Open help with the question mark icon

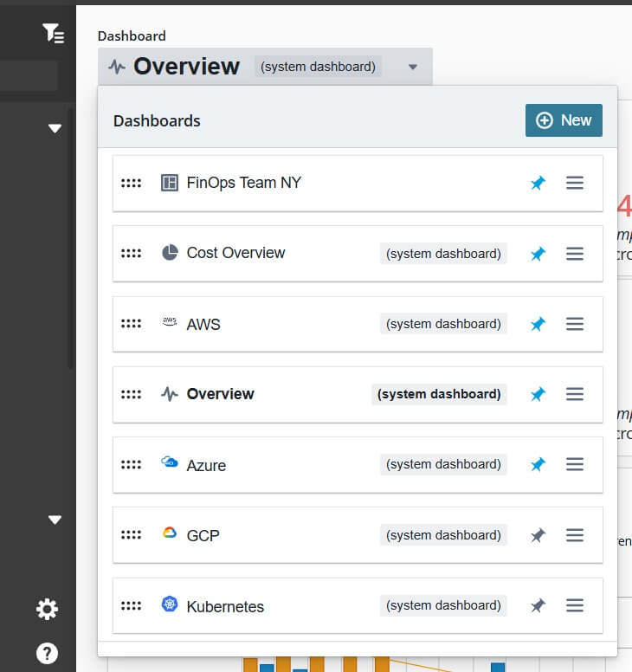[47, 652]
